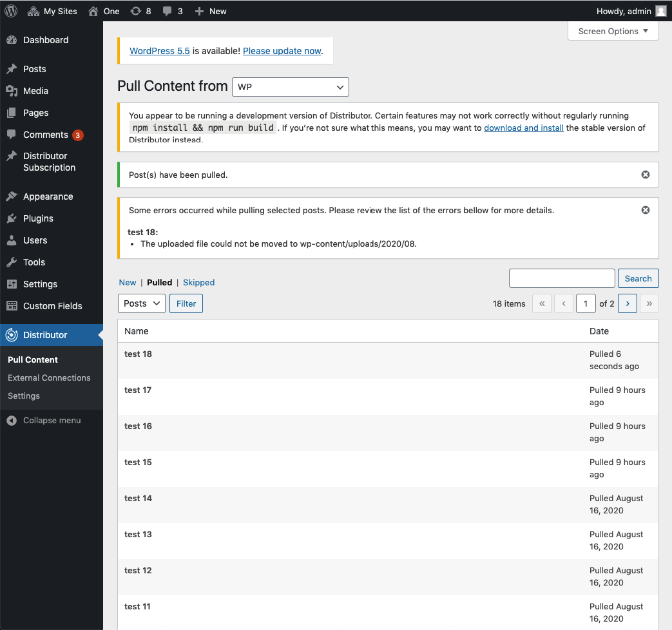
Task: Click the last page double-arrow button
Action: click(649, 303)
